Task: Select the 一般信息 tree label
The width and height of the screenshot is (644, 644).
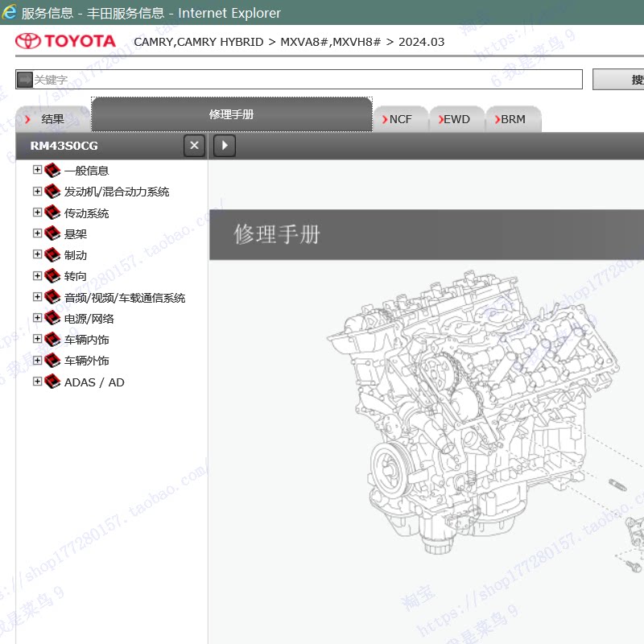Action: click(x=86, y=171)
